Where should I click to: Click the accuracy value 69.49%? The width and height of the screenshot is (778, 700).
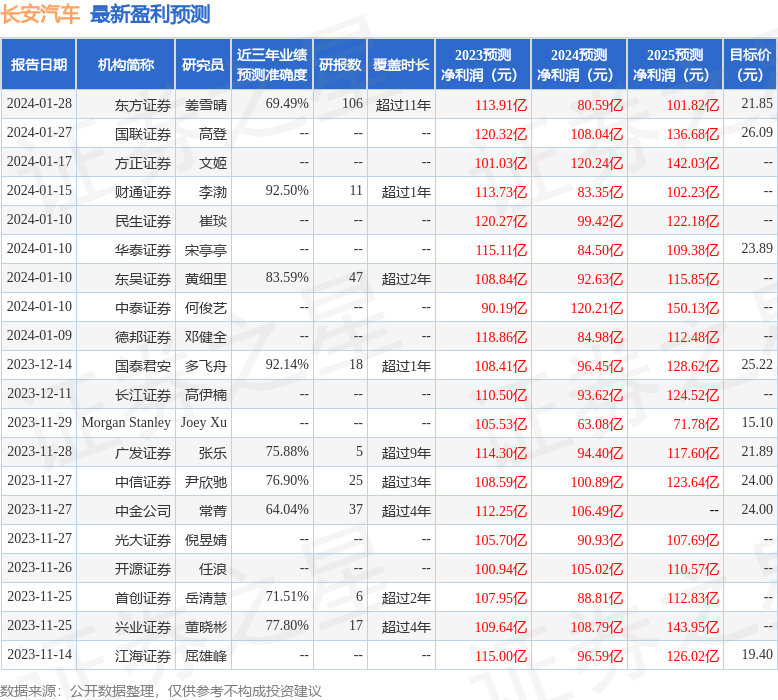[x=287, y=104]
